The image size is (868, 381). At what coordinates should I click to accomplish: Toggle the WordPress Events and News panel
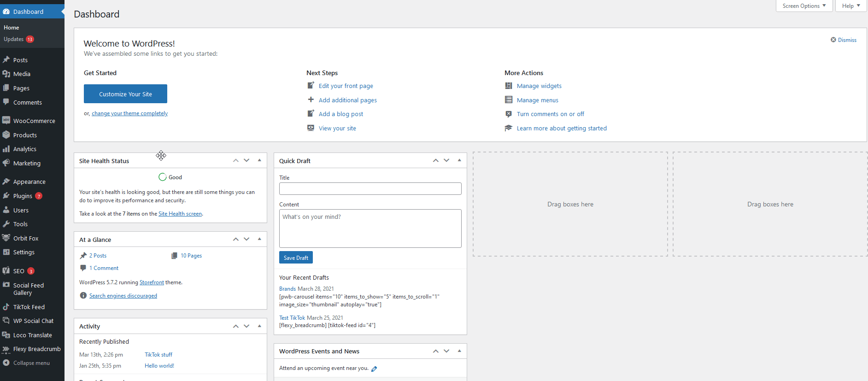tap(459, 351)
